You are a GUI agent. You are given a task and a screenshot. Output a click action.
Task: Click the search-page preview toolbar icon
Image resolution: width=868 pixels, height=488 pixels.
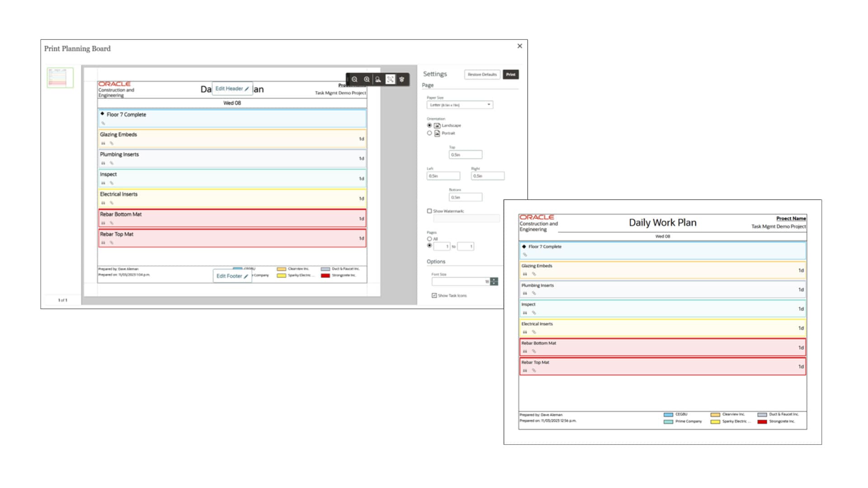[378, 80]
